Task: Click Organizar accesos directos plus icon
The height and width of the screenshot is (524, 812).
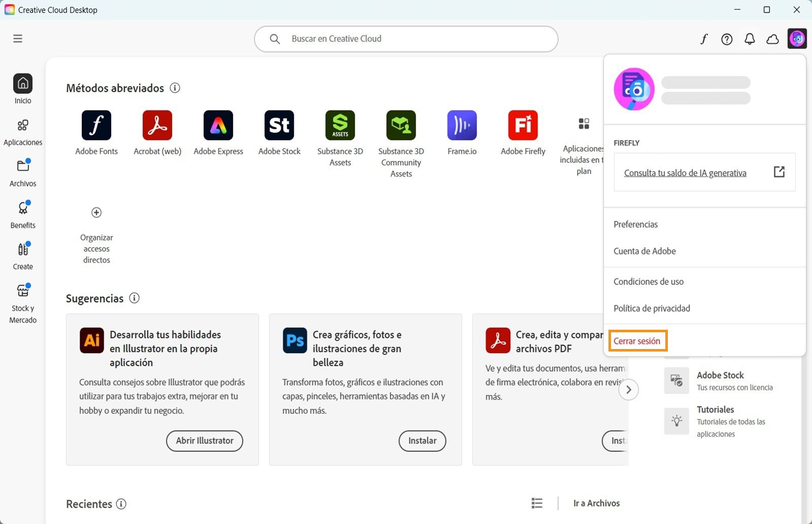Action: pyautogui.click(x=96, y=213)
